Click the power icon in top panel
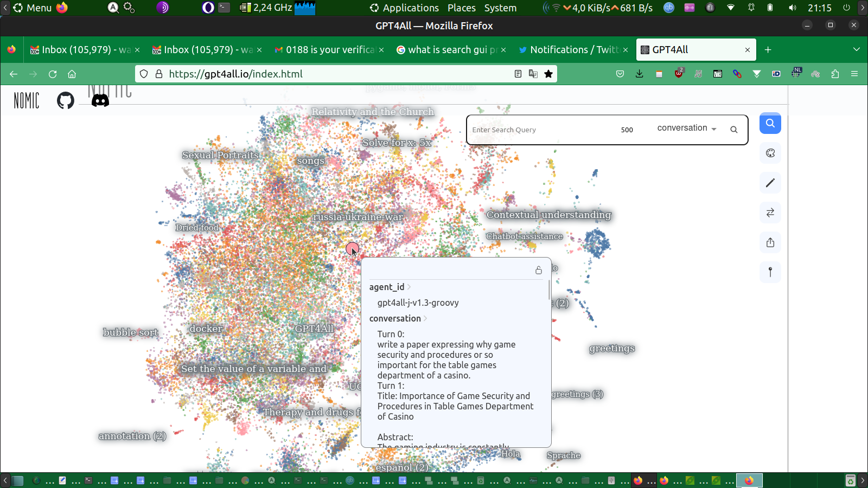 tap(846, 8)
